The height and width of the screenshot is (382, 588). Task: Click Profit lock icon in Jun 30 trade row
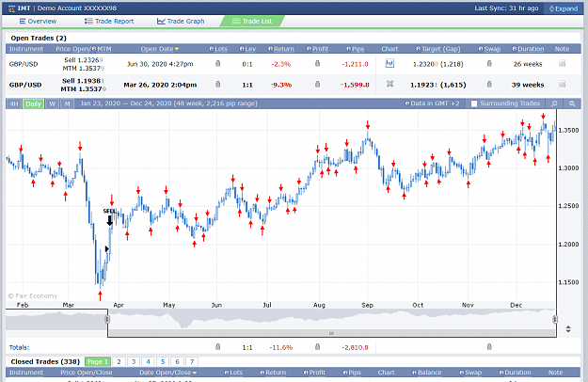pos(318,63)
